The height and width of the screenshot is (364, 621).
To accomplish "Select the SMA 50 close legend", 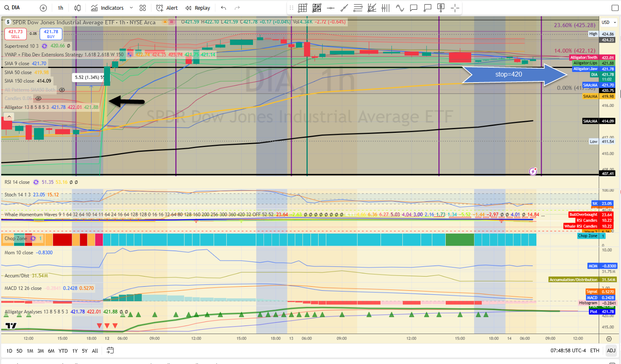I will (x=18, y=72).
